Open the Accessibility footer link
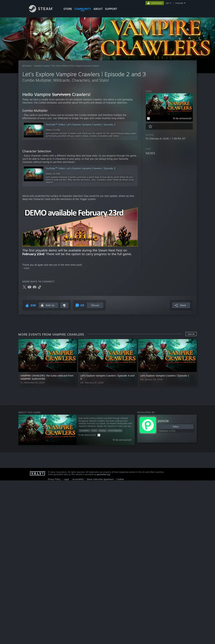The height and width of the screenshot is (644, 215). (x=78, y=479)
